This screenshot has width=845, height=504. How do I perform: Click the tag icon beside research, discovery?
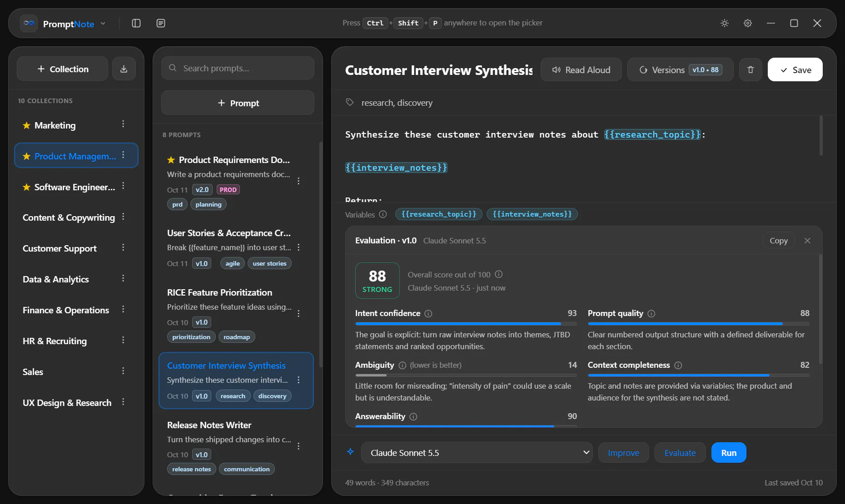(x=350, y=102)
